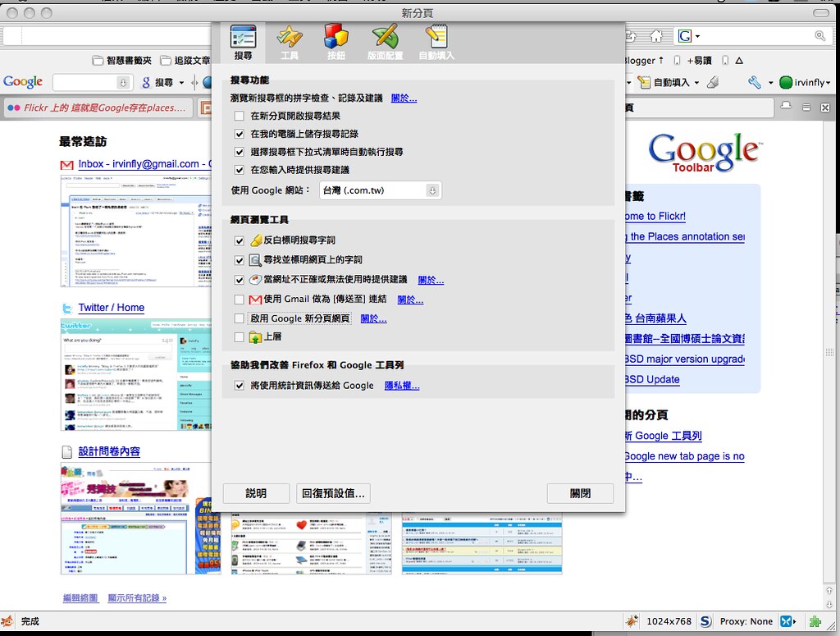The image size is (840, 636).
Task: Click the Firebug bug icon in statusbar
Action: pos(633,621)
